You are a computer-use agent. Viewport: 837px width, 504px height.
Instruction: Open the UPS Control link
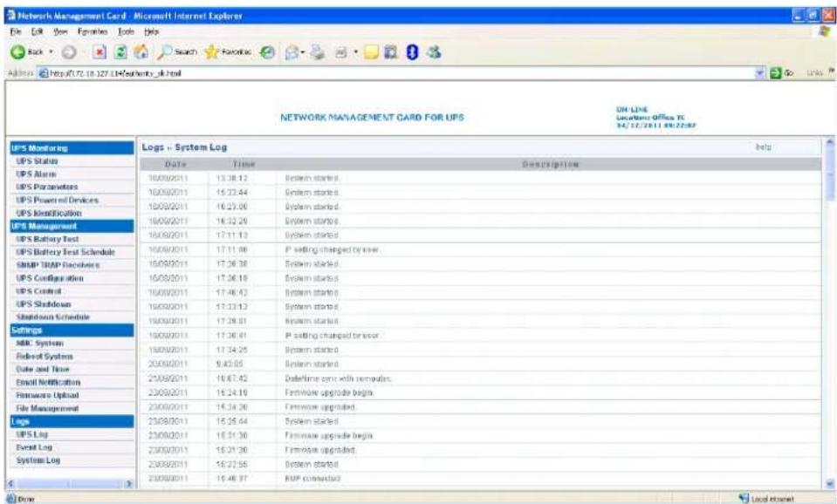point(38,291)
